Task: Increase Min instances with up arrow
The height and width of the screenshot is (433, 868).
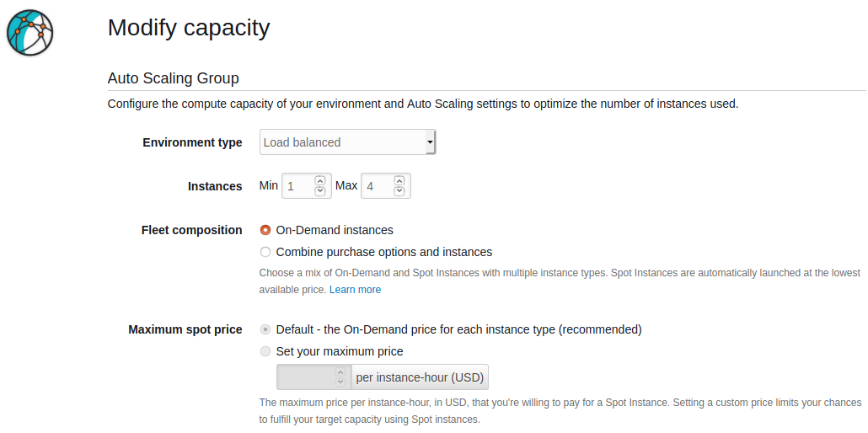Action: pyautogui.click(x=319, y=180)
